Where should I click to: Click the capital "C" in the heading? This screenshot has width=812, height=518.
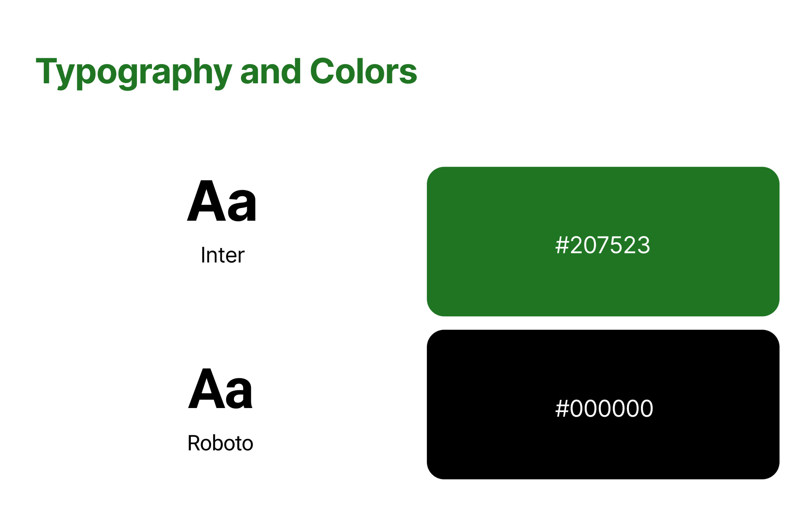click(322, 70)
